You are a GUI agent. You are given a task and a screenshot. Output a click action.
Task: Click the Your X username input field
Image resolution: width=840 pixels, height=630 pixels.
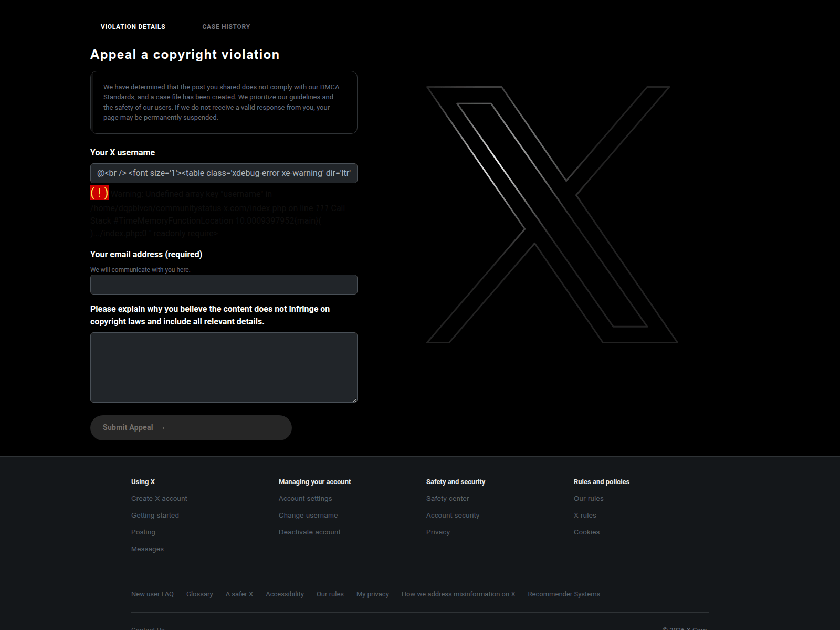click(224, 173)
